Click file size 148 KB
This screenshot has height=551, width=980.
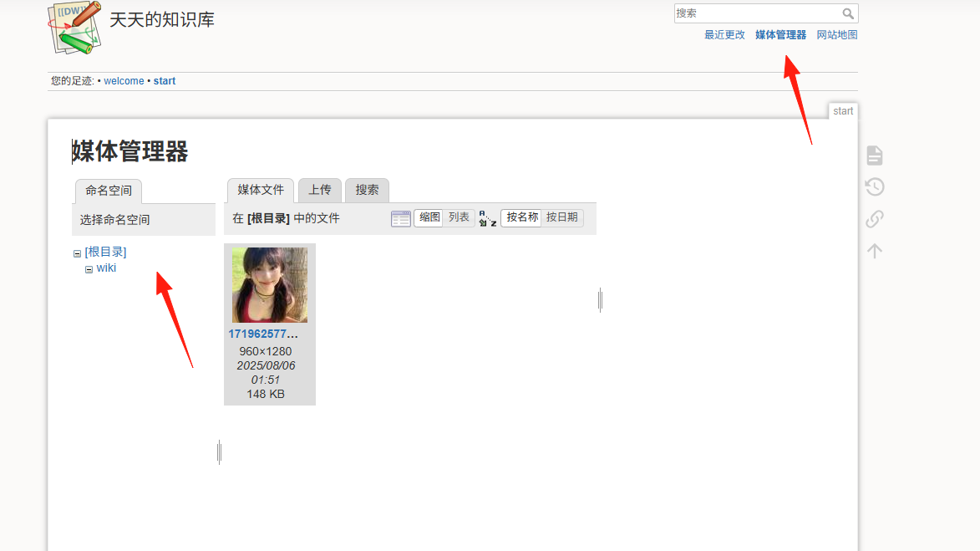click(266, 394)
